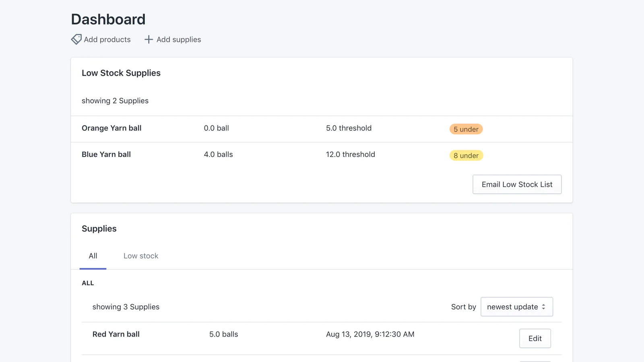Click the Low Stock Supplies panel title
644x362 pixels.
coord(121,73)
